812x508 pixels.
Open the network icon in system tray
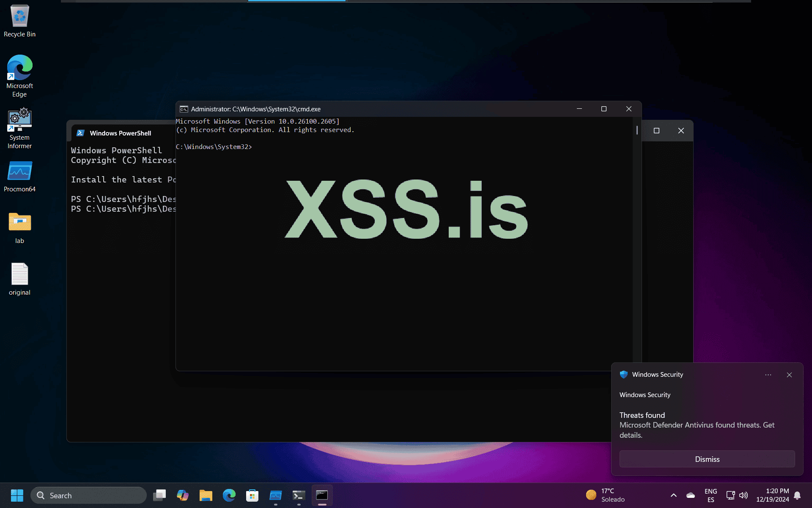730,495
